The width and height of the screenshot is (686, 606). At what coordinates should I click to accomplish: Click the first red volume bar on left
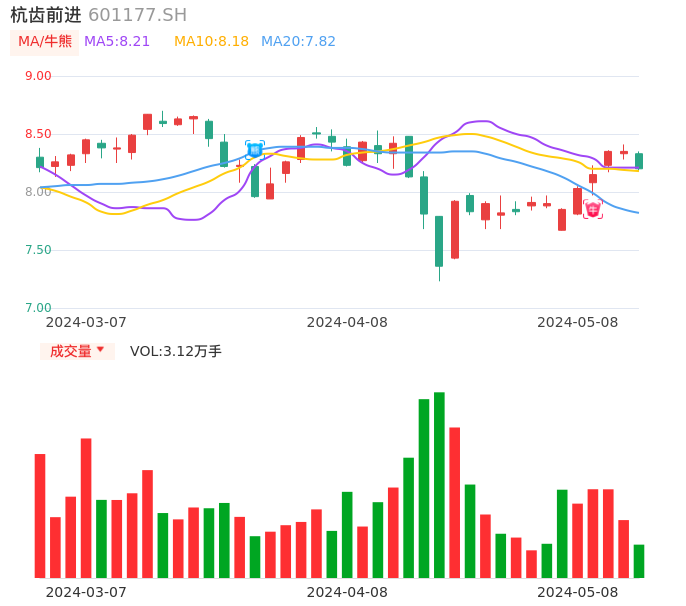point(40,515)
